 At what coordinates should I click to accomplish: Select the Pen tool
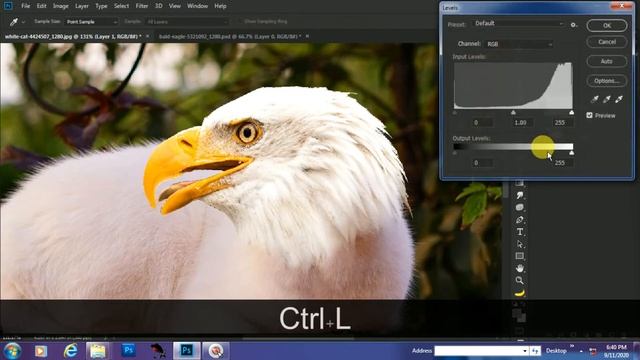[520, 220]
